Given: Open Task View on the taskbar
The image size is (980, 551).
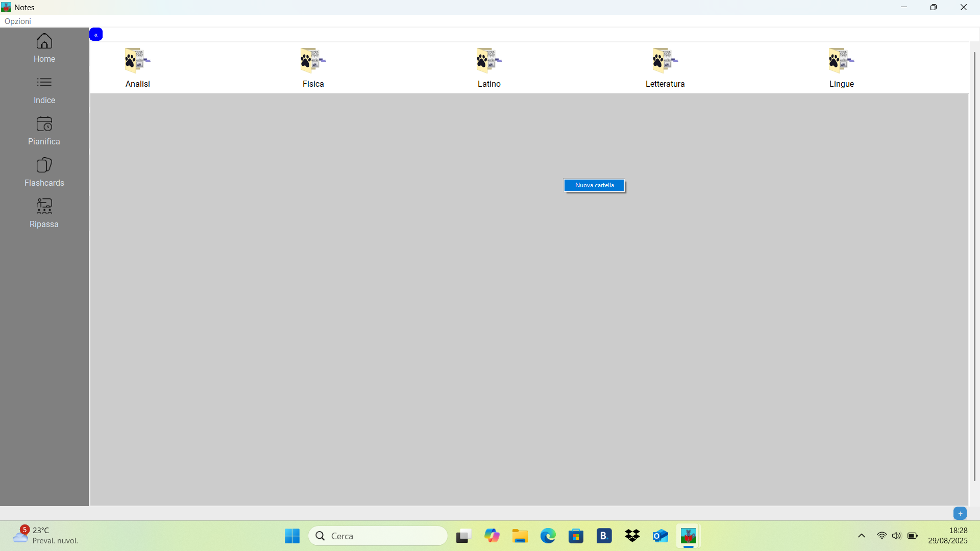Looking at the screenshot, I should 463,536.
